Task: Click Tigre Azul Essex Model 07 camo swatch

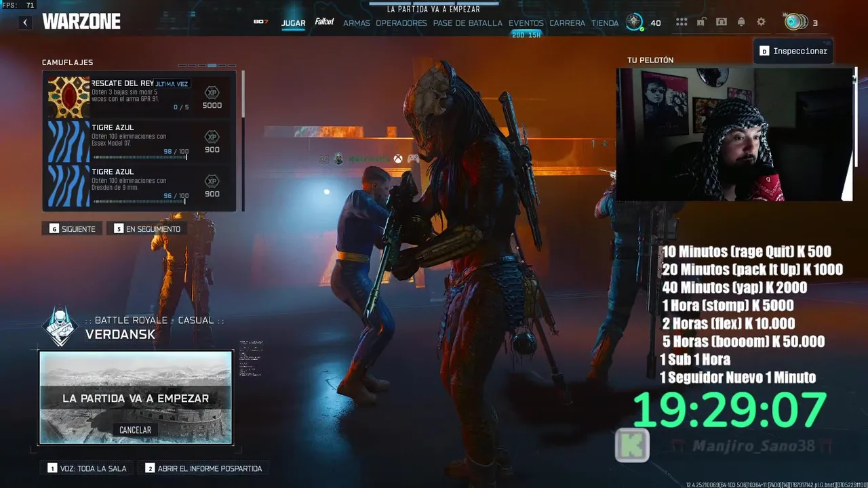Action: click(68, 141)
